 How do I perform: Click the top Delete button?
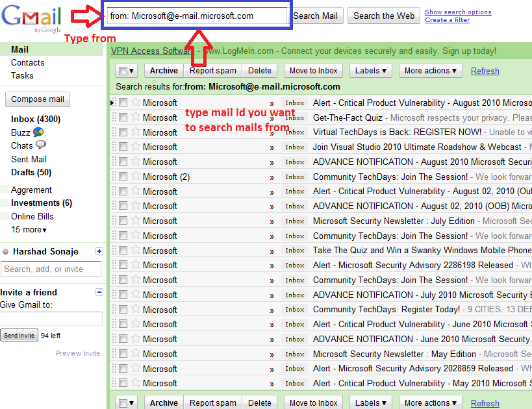coord(260,71)
